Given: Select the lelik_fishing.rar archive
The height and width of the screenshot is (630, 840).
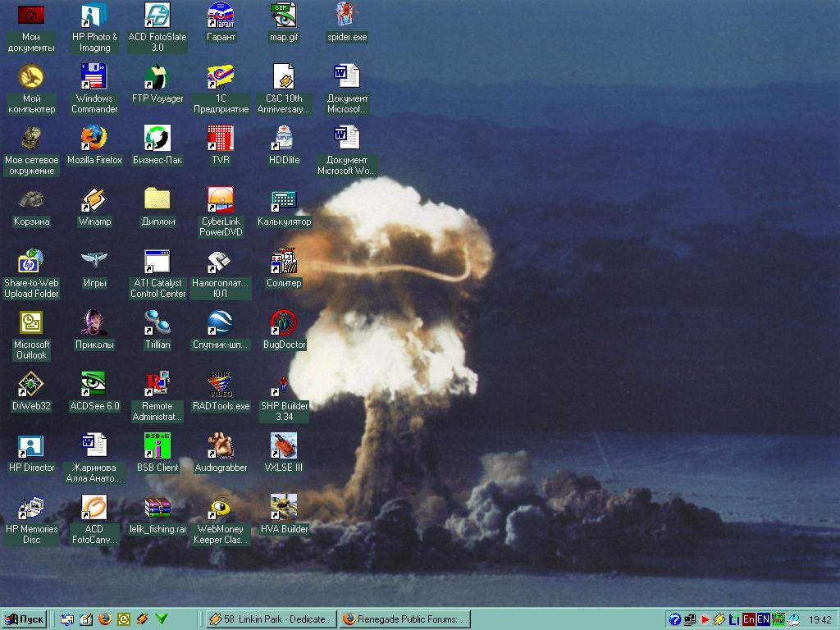Looking at the screenshot, I should pos(157,507).
